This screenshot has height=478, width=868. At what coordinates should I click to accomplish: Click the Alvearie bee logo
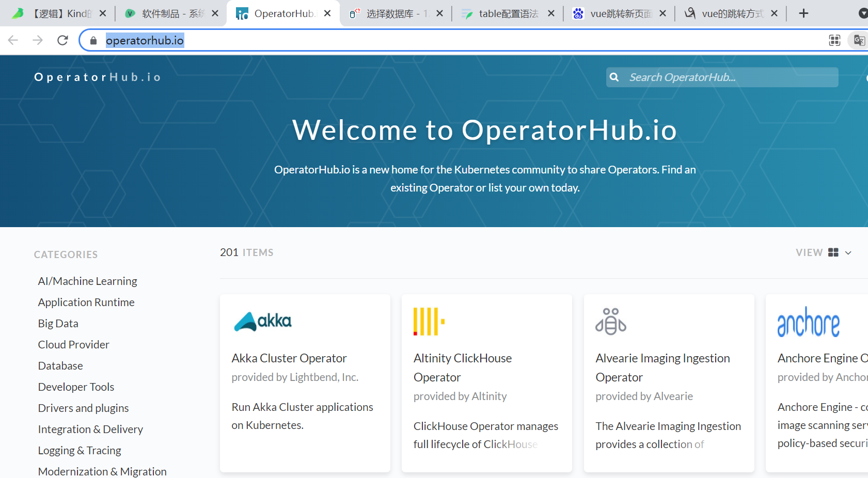611,321
